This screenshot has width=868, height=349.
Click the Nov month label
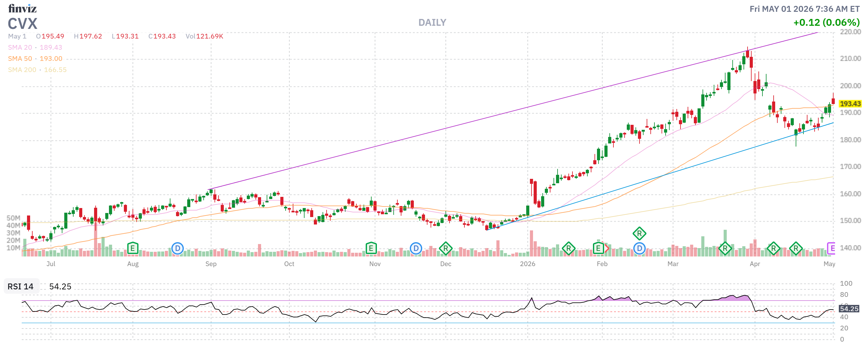[375, 264]
